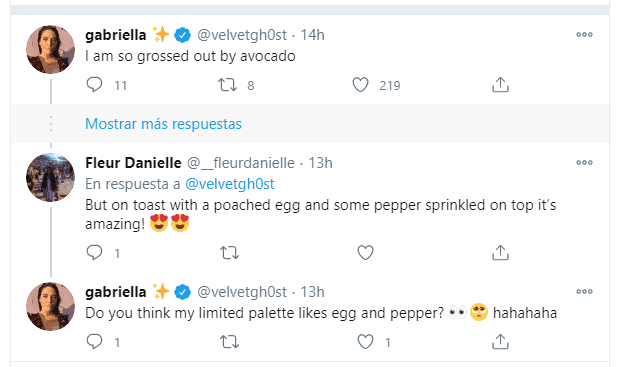This screenshot has height=367, width=617.
Task: Share gabriella's avocado tweet
Action: coord(500,85)
